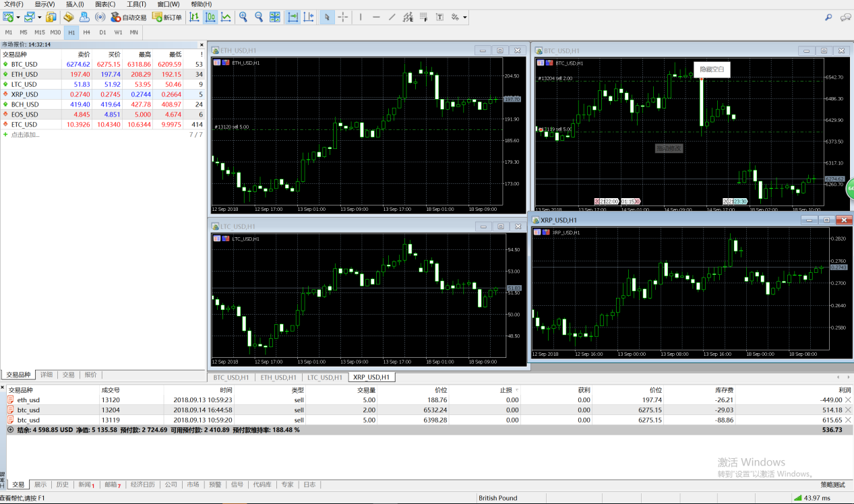Switch to BTC_USD,H1 chart tab
This screenshot has height=504, width=854.
click(x=231, y=377)
